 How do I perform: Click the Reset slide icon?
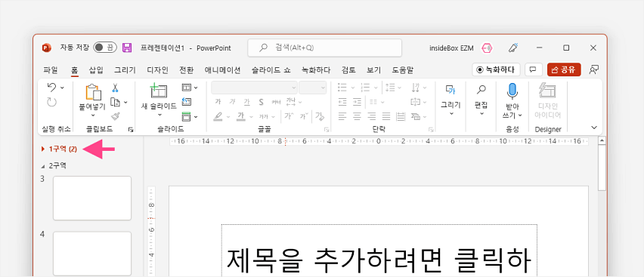click(187, 102)
